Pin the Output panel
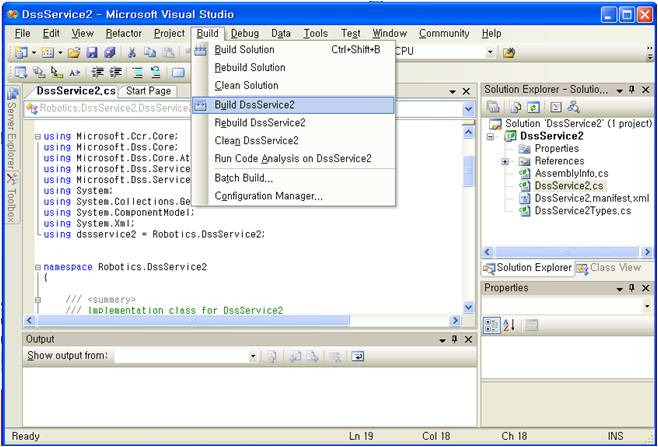 (454, 339)
